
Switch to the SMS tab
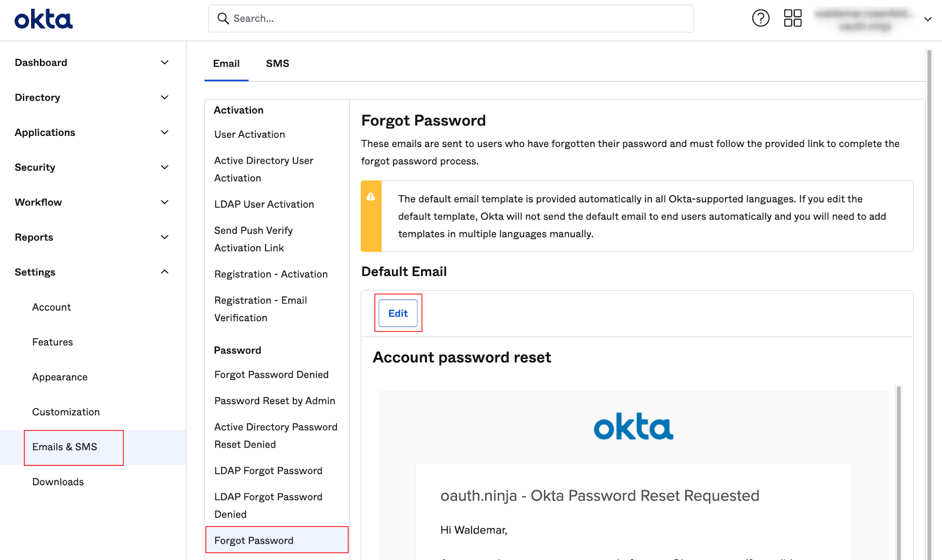coord(277,64)
